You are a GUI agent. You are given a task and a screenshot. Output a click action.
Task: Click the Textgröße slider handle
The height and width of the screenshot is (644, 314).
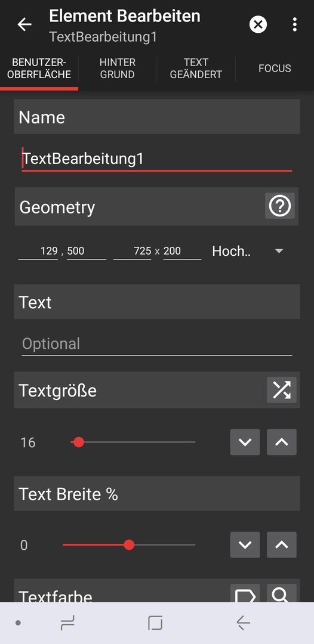pos(79,442)
